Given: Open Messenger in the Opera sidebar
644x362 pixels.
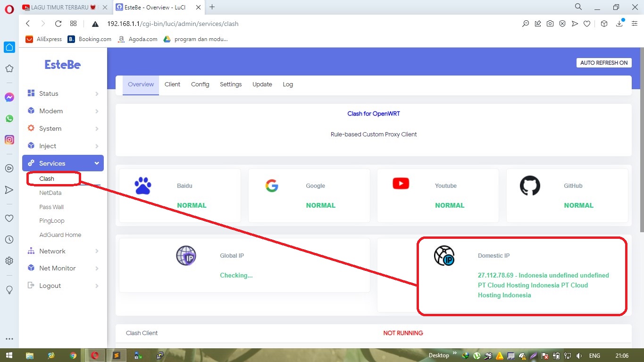Looking at the screenshot, I should [x=9, y=97].
